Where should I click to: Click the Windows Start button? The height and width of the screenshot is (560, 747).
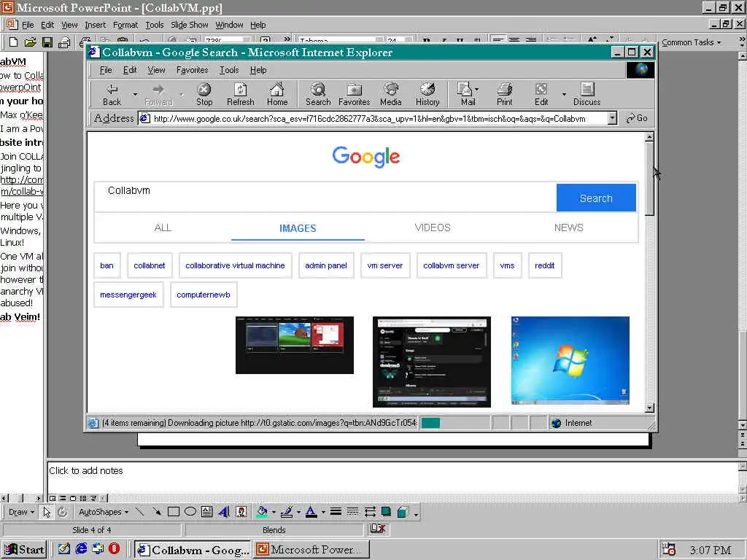tap(24, 550)
